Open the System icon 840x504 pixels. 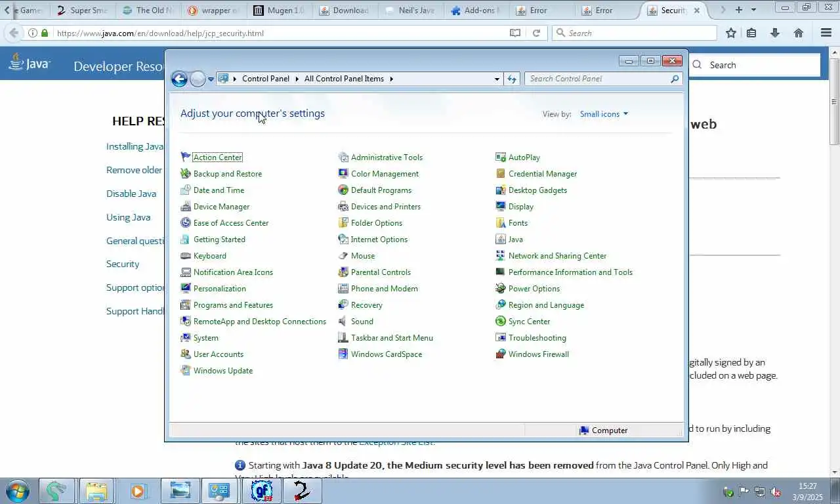click(186, 338)
